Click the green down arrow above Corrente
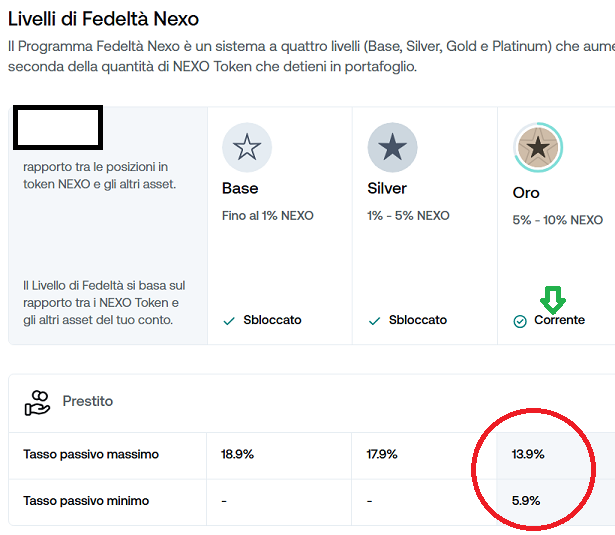The width and height of the screenshot is (615, 535). (553, 300)
